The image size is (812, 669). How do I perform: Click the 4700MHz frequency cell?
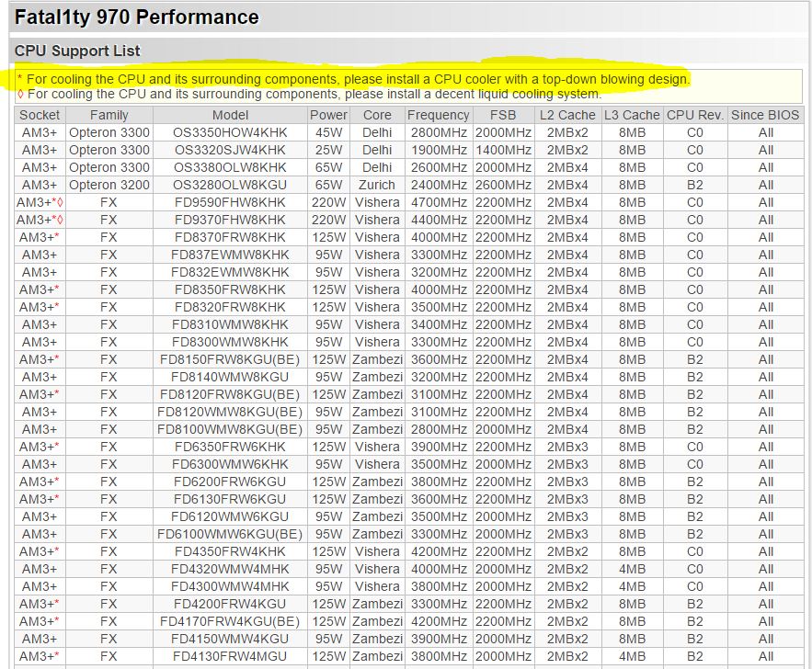click(439, 202)
